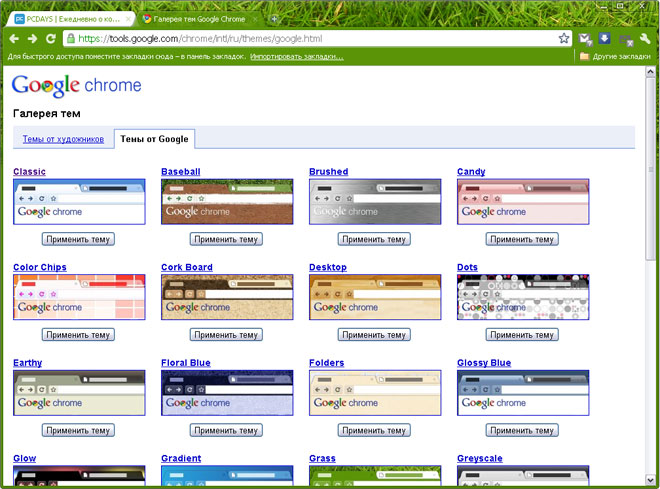Click the Candy theme preview thumbnail
Viewport: 660px width, 489px height.
523,202
